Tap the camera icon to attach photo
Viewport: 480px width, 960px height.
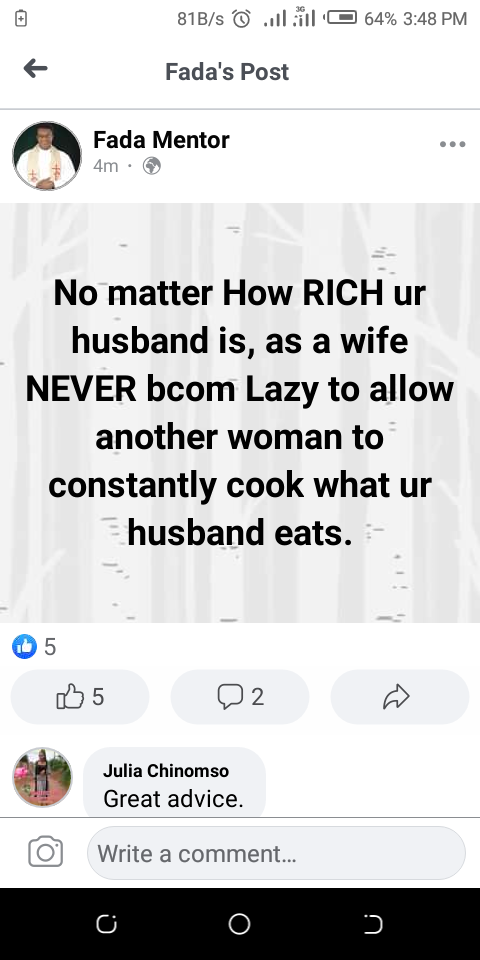pos(45,852)
